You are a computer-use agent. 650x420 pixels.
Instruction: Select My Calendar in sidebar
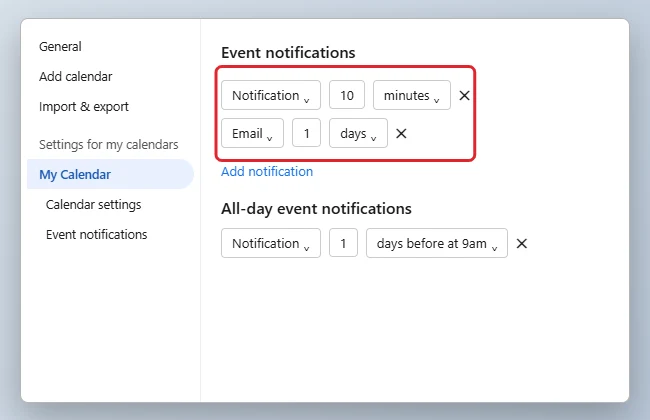(110, 175)
